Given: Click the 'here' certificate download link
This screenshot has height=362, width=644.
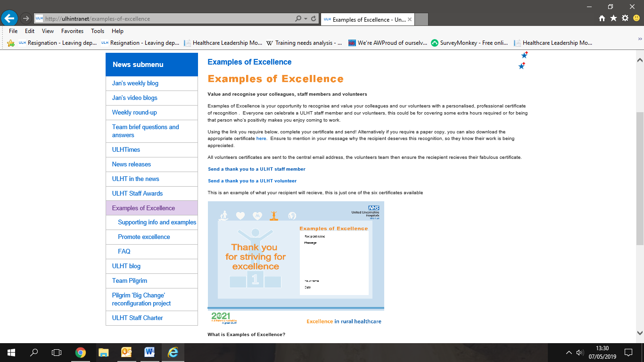Looking at the screenshot, I should pyautogui.click(x=261, y=139).
